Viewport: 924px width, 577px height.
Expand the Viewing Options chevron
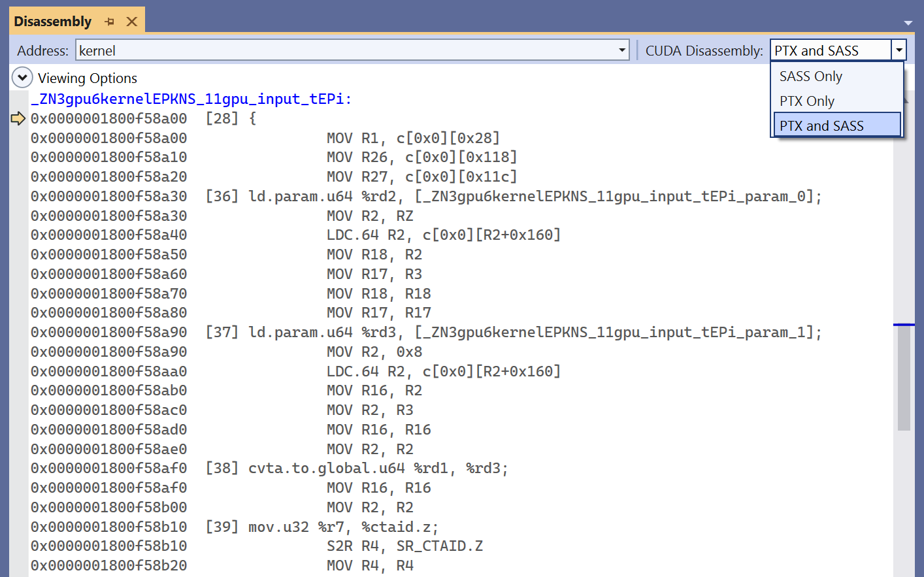click(22, 78)
